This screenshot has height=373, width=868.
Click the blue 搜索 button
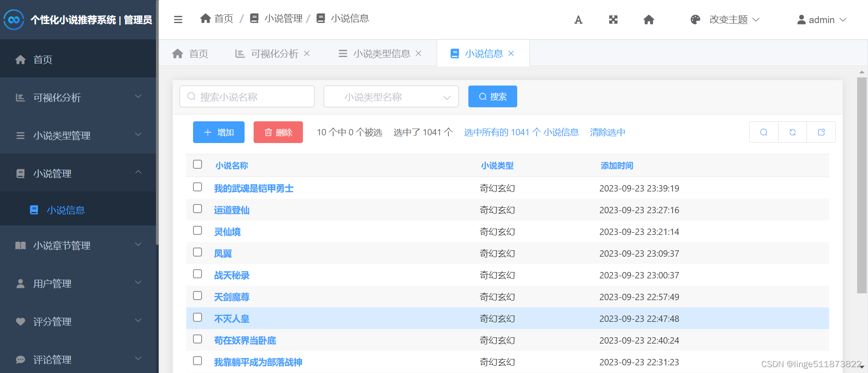493,96
